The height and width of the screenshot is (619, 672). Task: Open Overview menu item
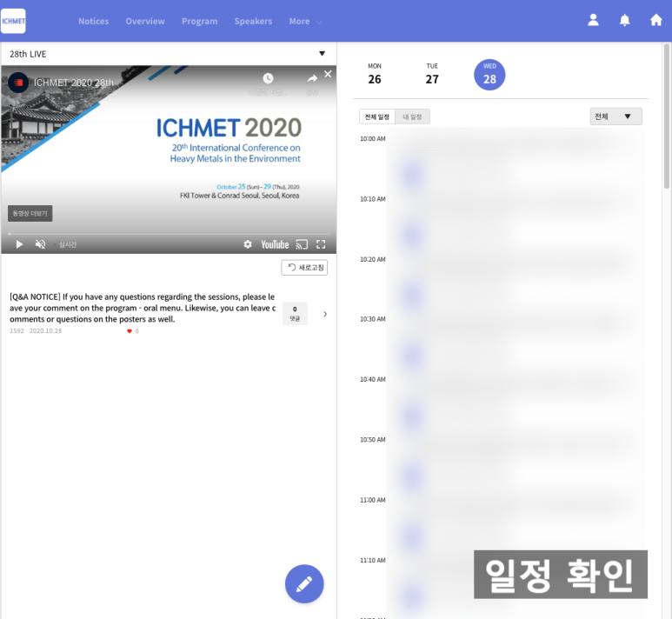point(145,21)
